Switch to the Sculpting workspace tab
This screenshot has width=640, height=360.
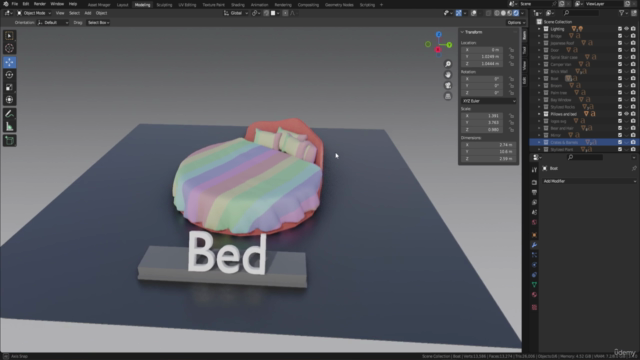coord(164,5)
